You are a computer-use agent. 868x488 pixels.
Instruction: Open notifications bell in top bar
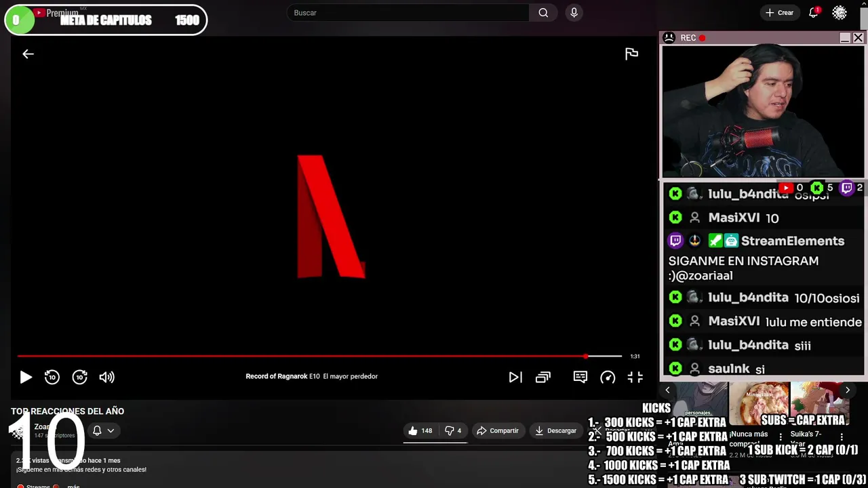click(x=814, y=13)
